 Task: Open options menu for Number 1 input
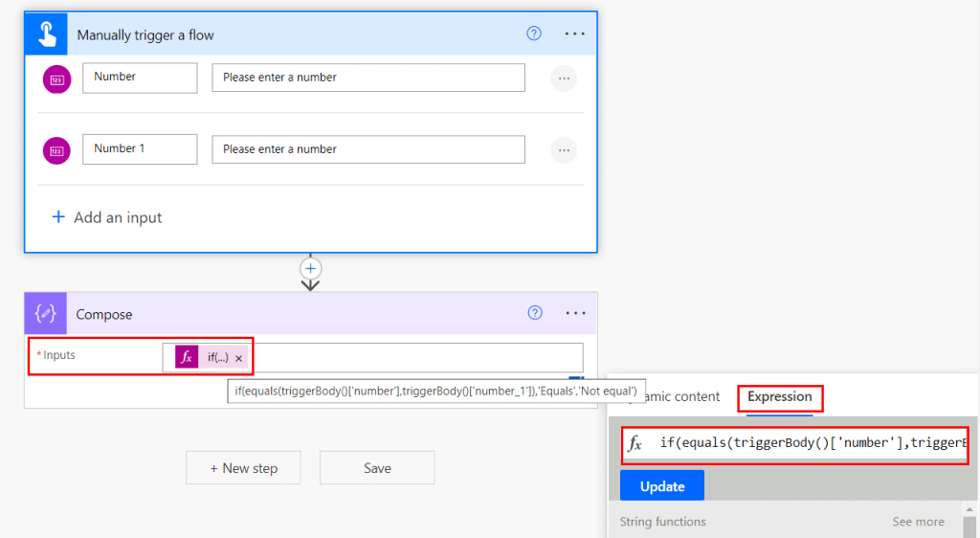(564, 150)
